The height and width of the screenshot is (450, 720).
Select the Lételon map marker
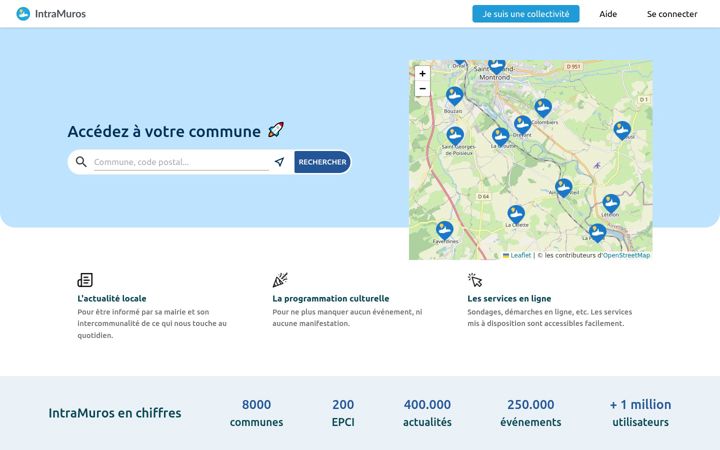tap(611, 204)
